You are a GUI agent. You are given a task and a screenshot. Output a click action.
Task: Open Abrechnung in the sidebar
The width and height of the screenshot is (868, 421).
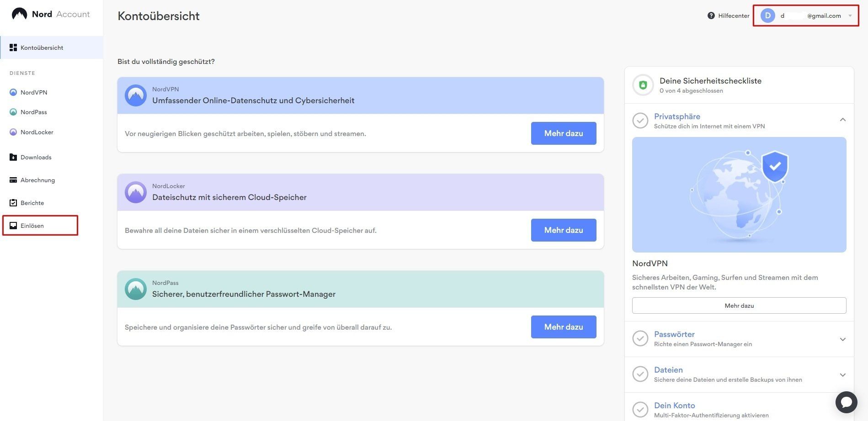(37, 180)
